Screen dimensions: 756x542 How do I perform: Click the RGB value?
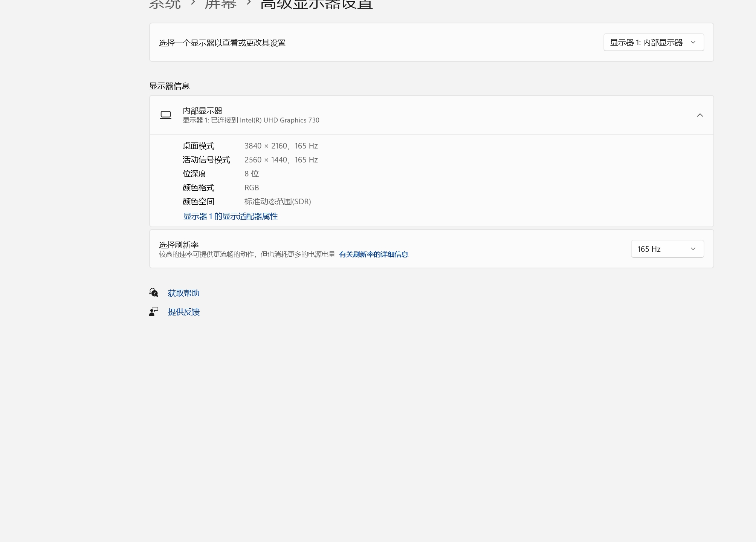(252, 188)
